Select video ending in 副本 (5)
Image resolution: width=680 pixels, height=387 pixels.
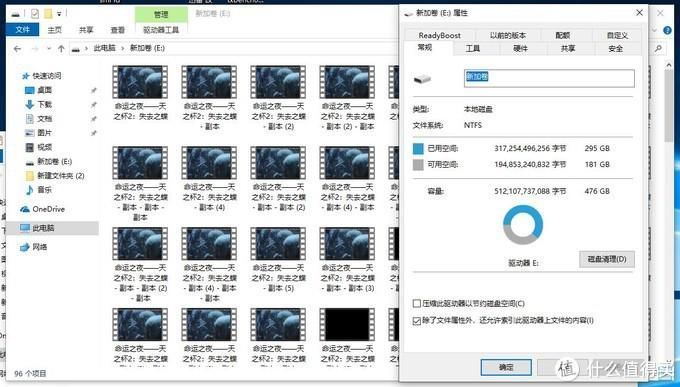[278, 259]
